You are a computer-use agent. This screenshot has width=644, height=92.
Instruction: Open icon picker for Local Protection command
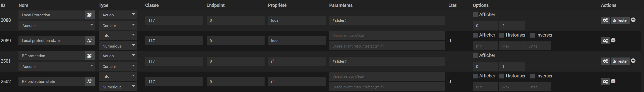(x=90, y=15)
